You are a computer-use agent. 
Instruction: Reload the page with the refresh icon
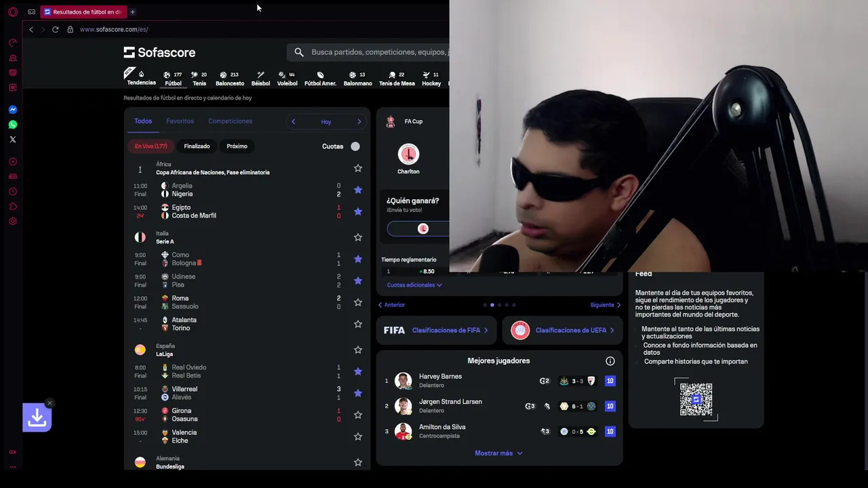click(x=55, y=29)
